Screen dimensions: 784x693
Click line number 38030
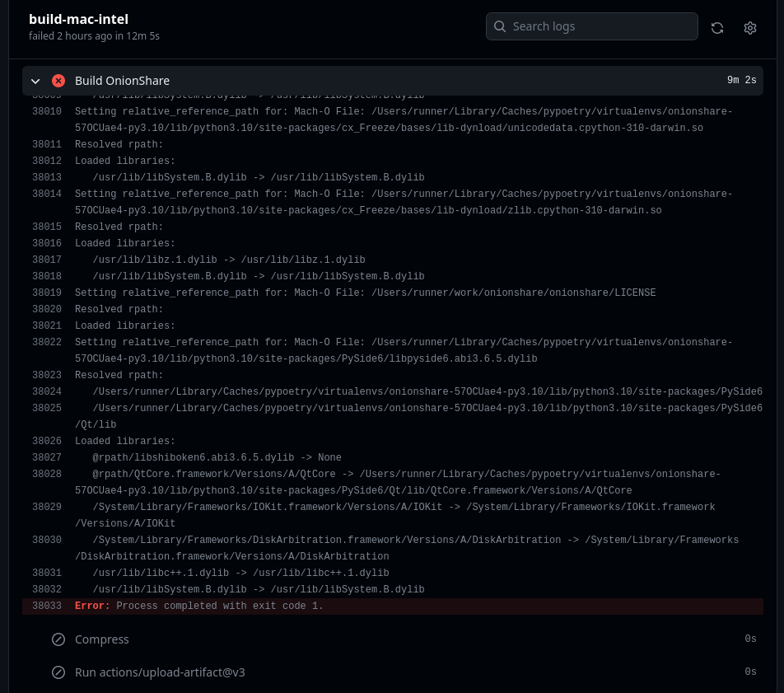47,540
